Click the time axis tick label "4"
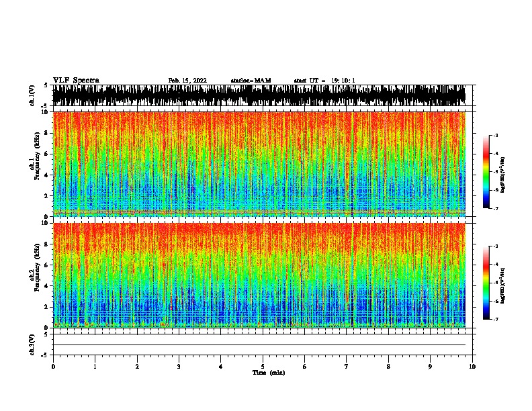532x411 pixels. point(221,367)
